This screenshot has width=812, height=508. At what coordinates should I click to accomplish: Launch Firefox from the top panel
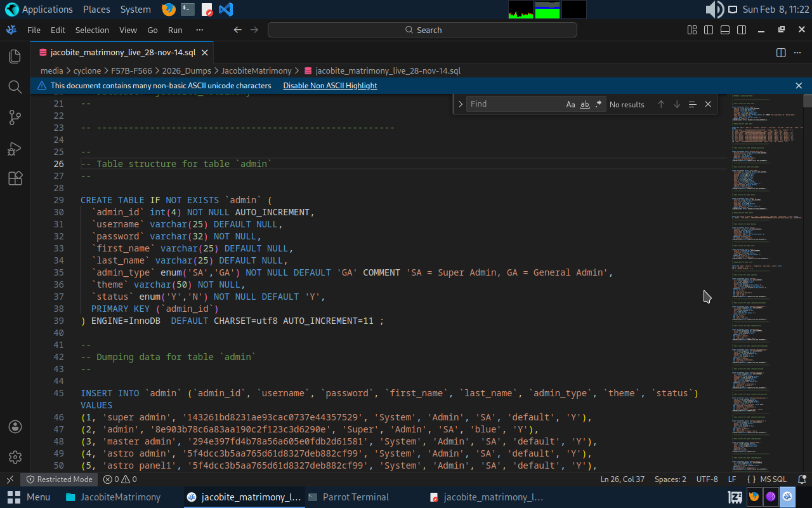[x=168, y=10]
